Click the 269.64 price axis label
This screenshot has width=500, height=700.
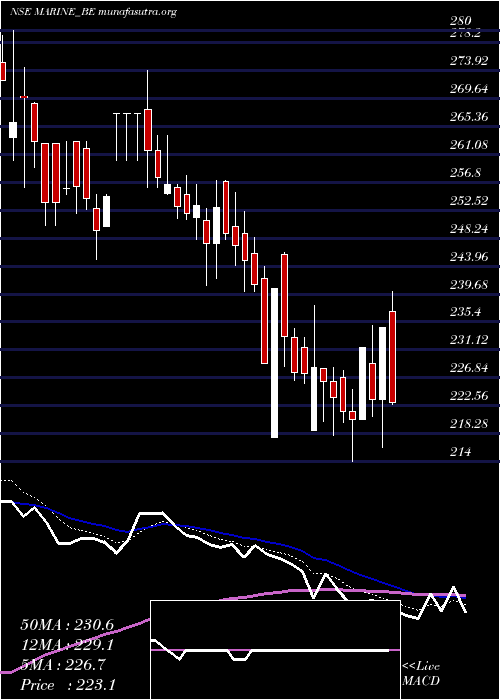[468, 89]
